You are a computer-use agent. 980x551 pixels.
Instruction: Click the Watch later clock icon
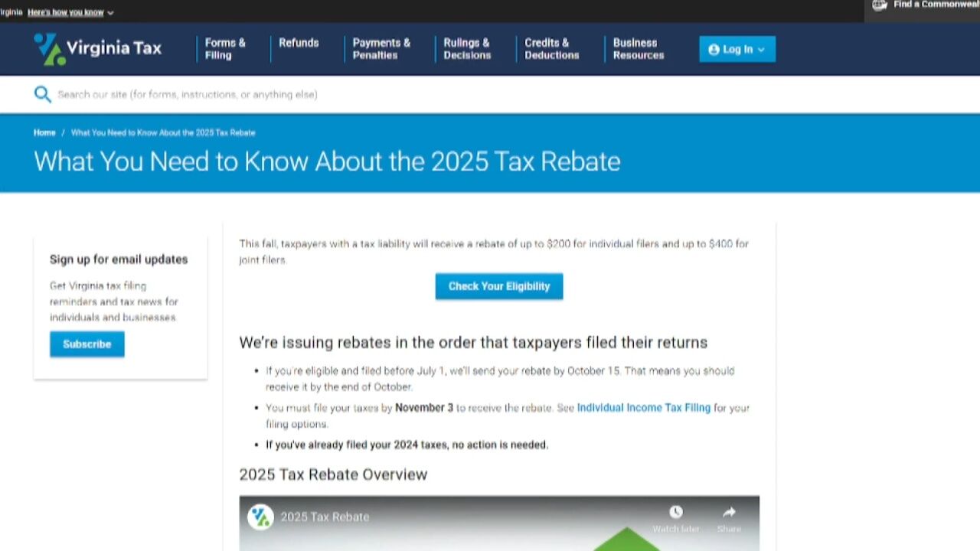click(675, 512)
